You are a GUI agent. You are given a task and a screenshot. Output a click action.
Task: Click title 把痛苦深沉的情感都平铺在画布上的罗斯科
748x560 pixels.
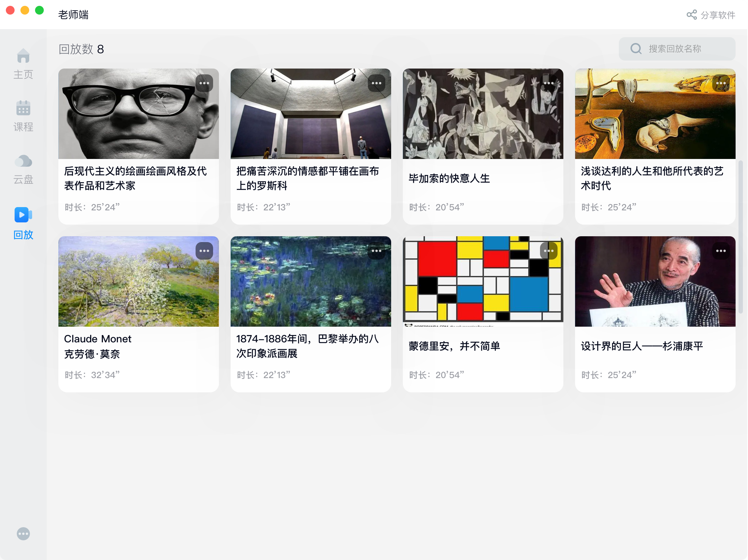(308, 178)
